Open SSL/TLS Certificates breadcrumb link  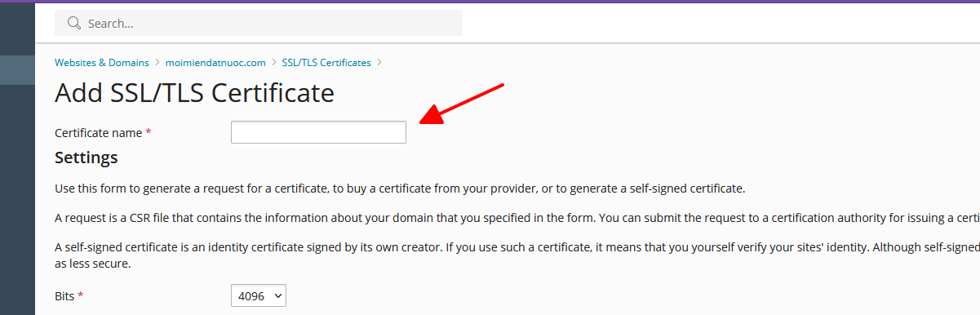pos(326,62)
